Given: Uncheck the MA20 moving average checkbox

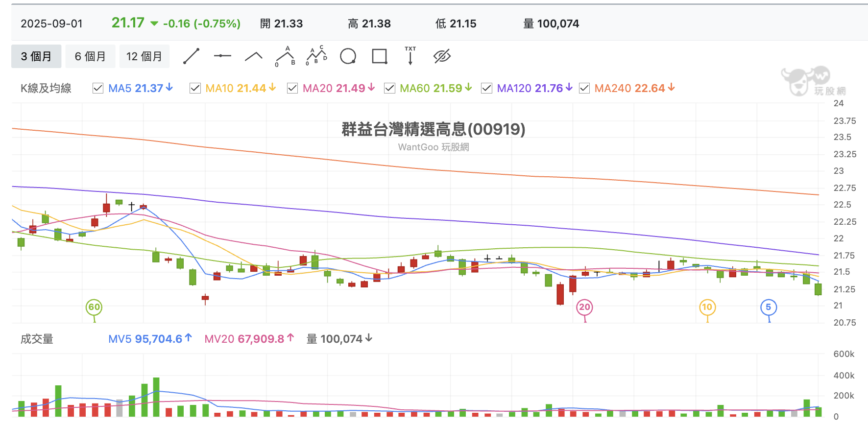Looking at the screenshot, I should (x=292, y=88).
